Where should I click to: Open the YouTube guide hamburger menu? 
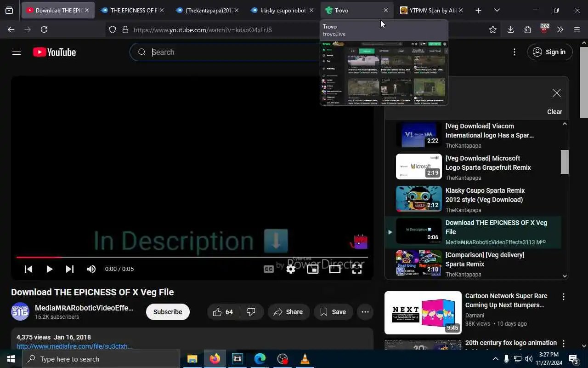click(x=17, y=52)
